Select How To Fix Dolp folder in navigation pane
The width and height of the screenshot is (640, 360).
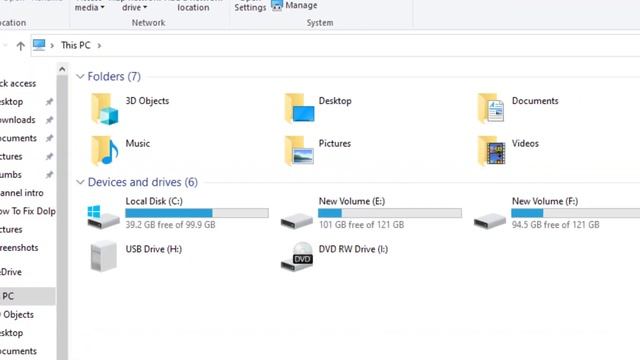coord(28,211)
